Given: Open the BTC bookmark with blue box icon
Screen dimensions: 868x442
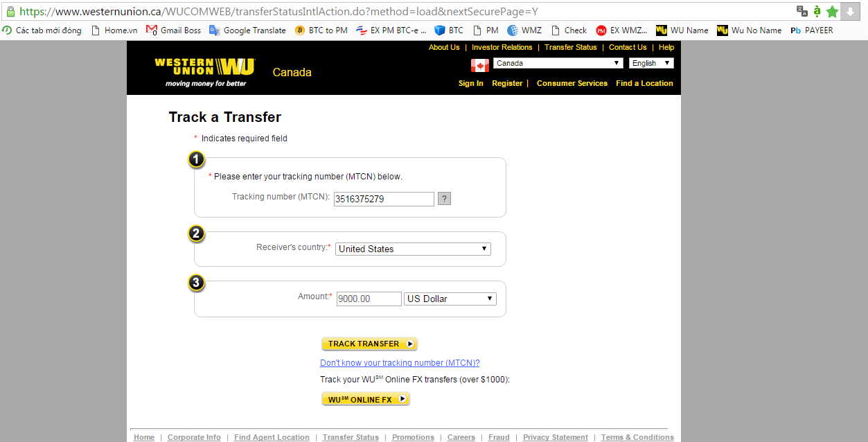Looking at the screenshot, I should tap(449, 30).
